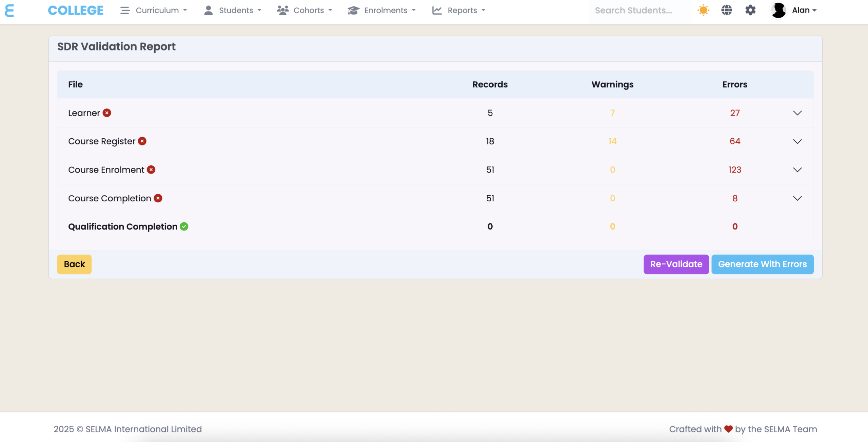Click the Course Register warnings count 14
The image size is (868, 442).
pyautogui.click(x=612, y=141)
